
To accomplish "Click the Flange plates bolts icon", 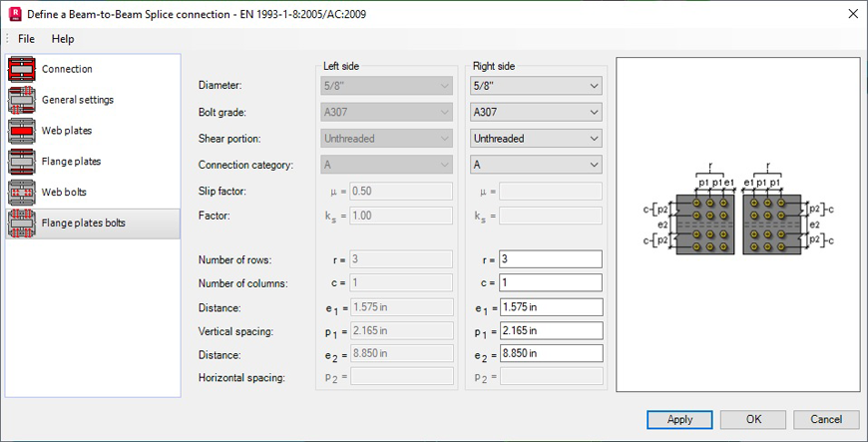I will point(22,223).
